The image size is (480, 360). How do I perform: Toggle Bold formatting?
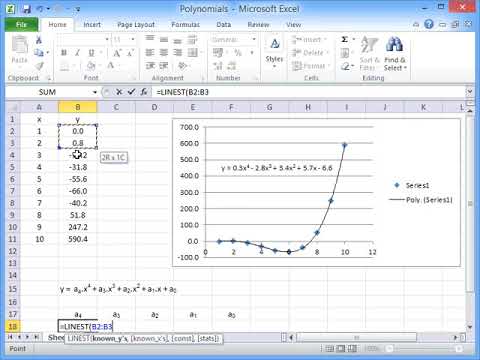tap(64, 53)
